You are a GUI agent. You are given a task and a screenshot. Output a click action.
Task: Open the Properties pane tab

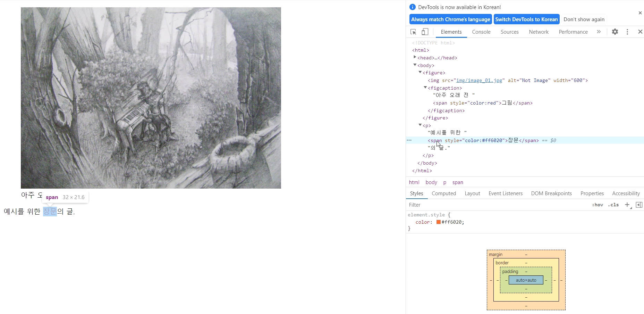coord(592,193)
